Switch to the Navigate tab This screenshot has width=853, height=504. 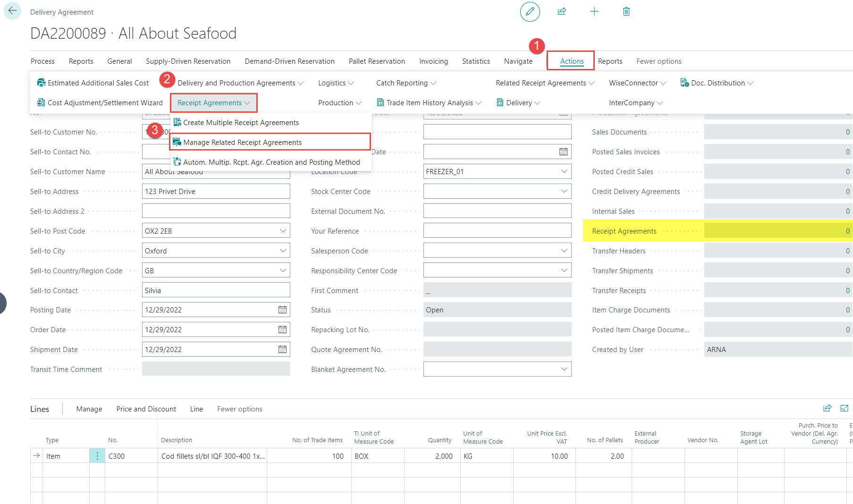(518, 61)
